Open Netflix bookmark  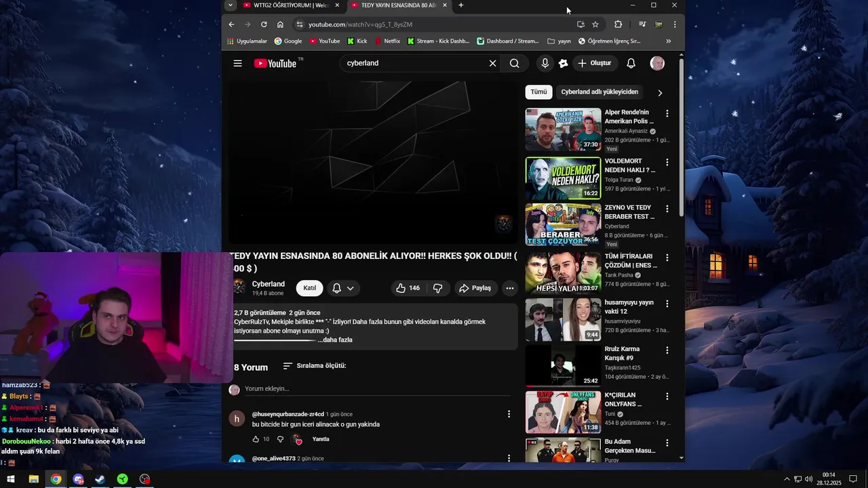coord(387,41)
